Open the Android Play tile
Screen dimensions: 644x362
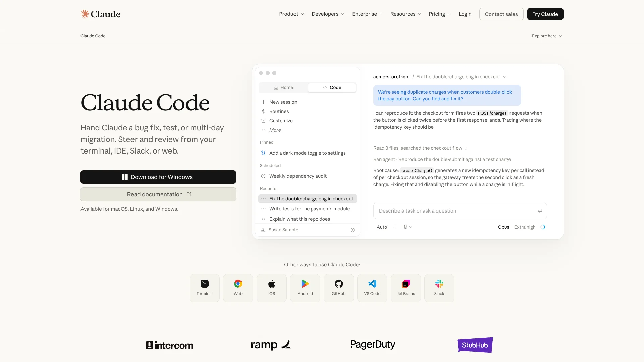(x=305, y=288)
